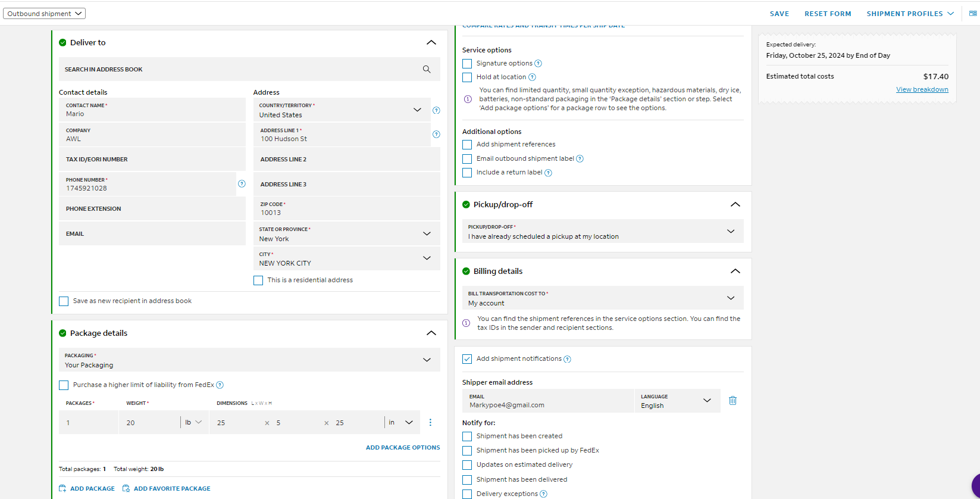
Task: Open the Bill transportation cost to dropdown
Action: point(603,298)
